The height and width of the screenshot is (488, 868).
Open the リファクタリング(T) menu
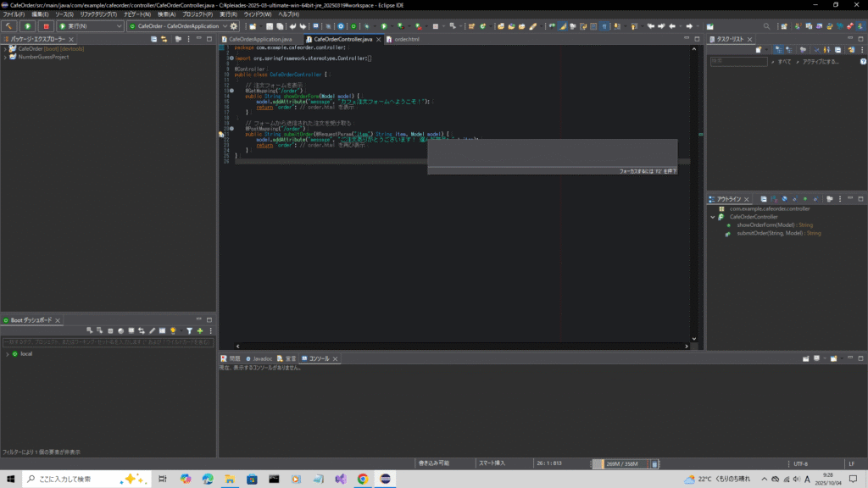98,14
